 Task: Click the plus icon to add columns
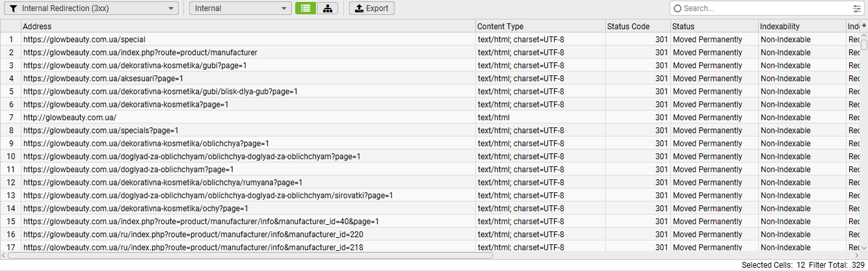pyautogui.click(x=864, y=25)
